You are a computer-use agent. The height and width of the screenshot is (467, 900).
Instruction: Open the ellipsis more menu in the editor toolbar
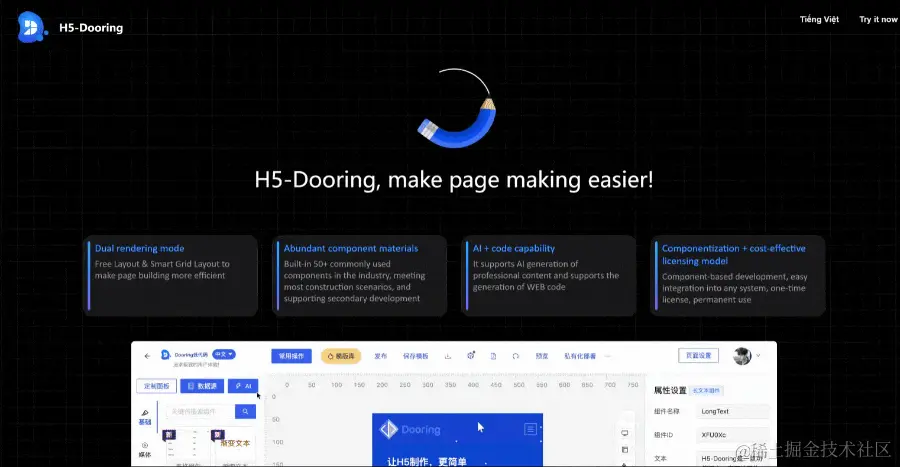[608, 356]
